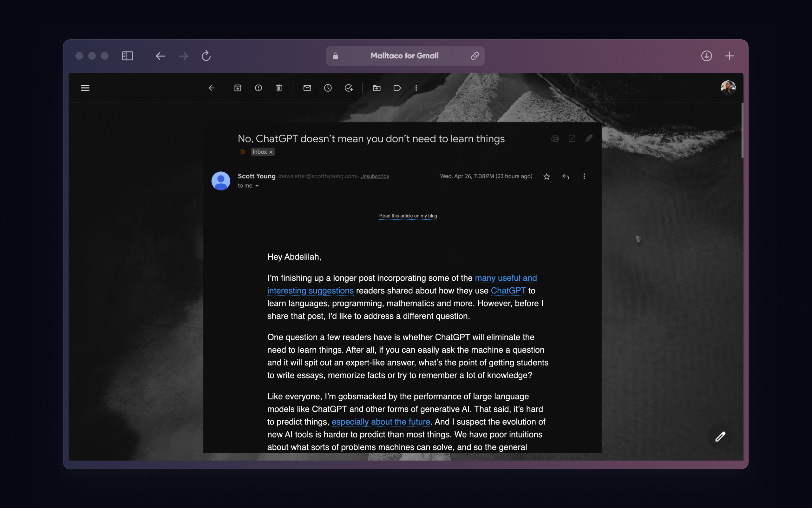
Task: Open a new tab with plus icon
Action: [730, 56]
